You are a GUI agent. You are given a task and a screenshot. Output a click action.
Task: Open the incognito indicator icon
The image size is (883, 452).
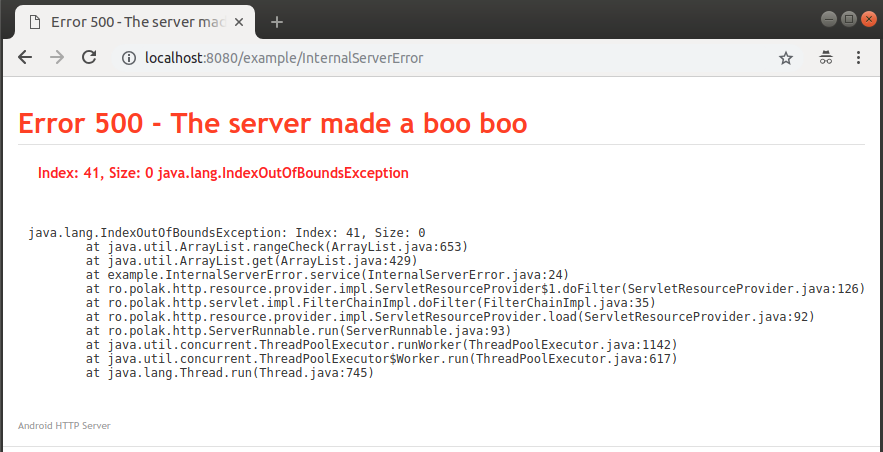(x=826, y=58)
